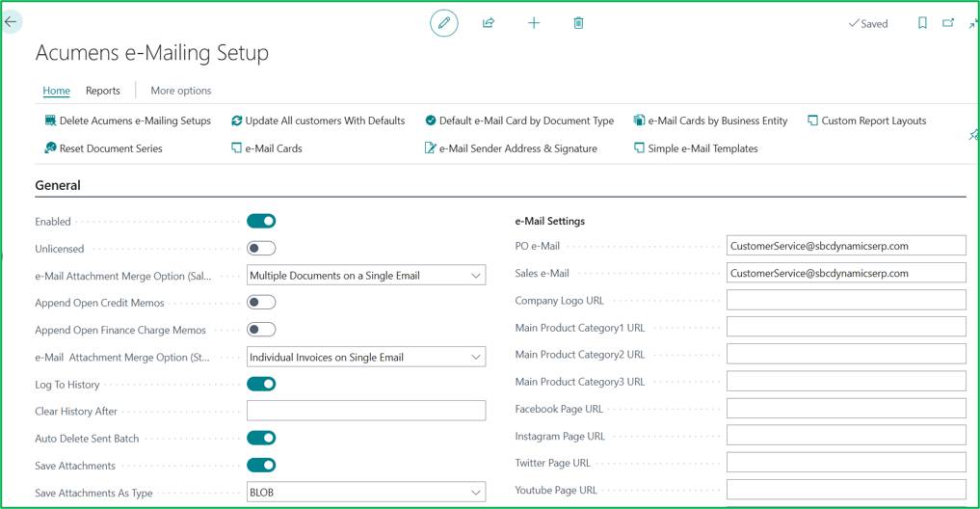Open More options menu
Image resolution: width=980 pixels, height=509 pixels.
tap(180, 91)
